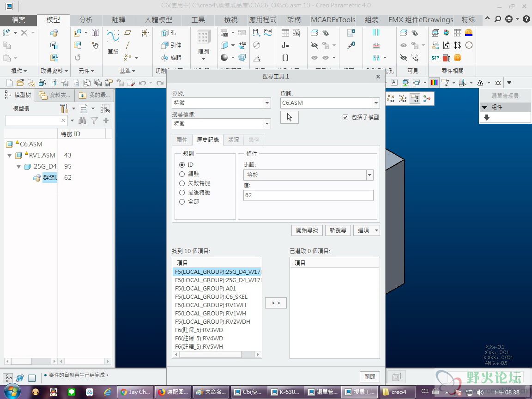Click the 新搜尋 button
The width and height of the screenshot is (532, 399).
pos(338,230)
